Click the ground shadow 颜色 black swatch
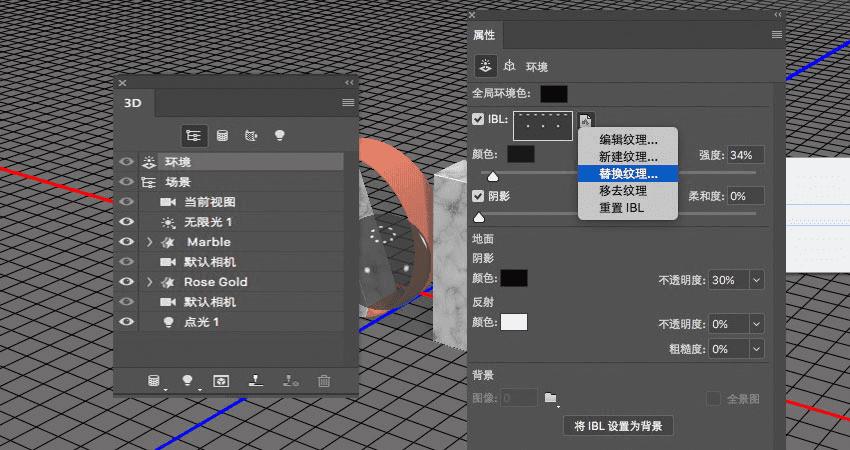 [513, 278]
